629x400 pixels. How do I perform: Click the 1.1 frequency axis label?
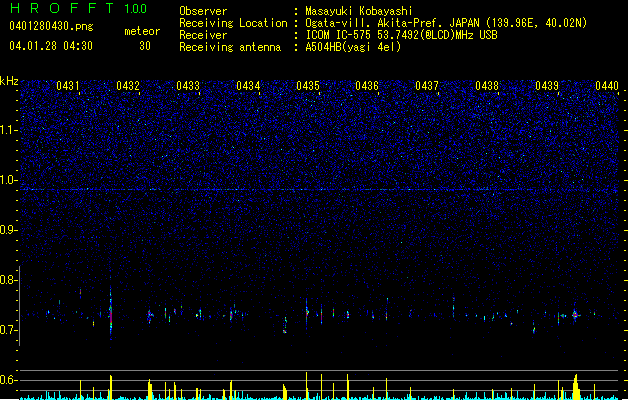[9, 130]
